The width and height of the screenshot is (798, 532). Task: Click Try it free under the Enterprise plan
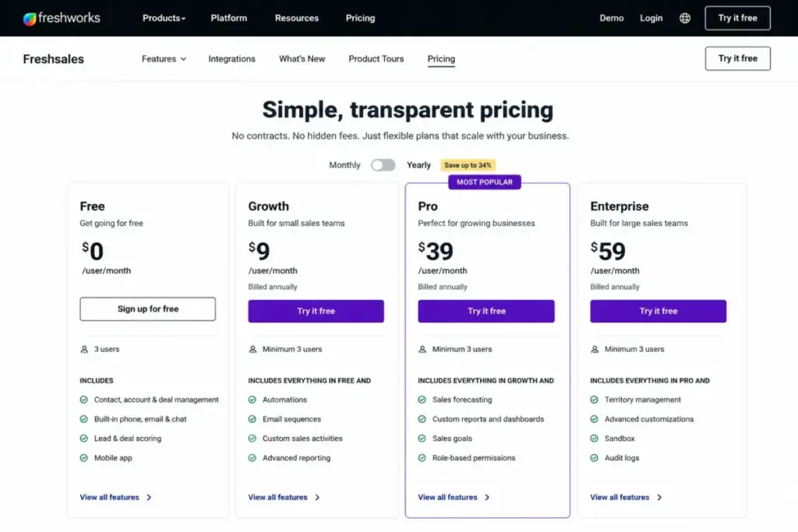tap(659, 312)
